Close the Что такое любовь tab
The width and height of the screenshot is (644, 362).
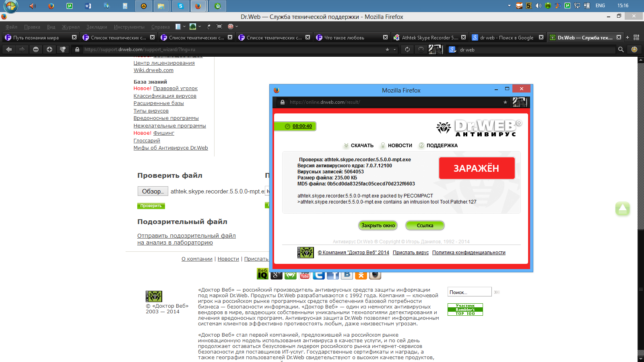385,37
